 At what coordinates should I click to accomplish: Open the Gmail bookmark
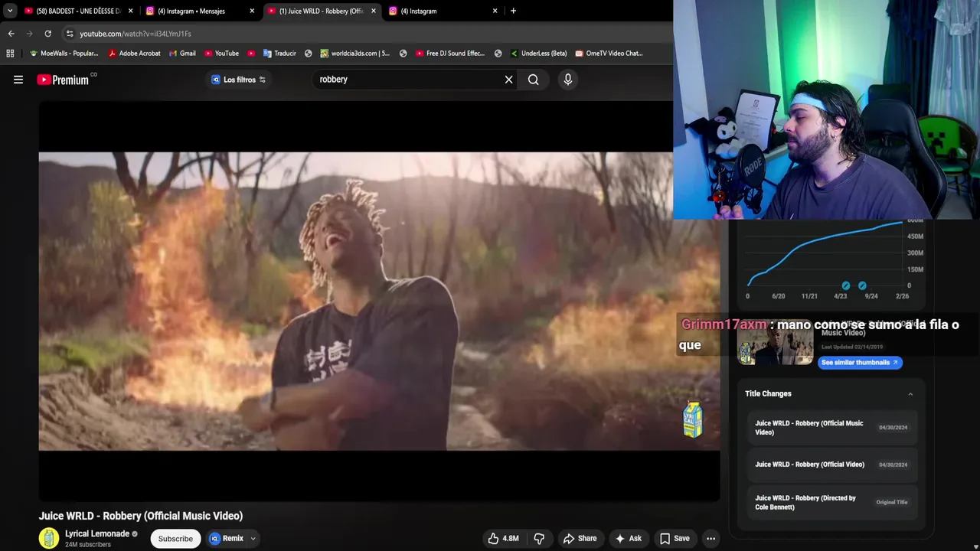coord(182,54)
